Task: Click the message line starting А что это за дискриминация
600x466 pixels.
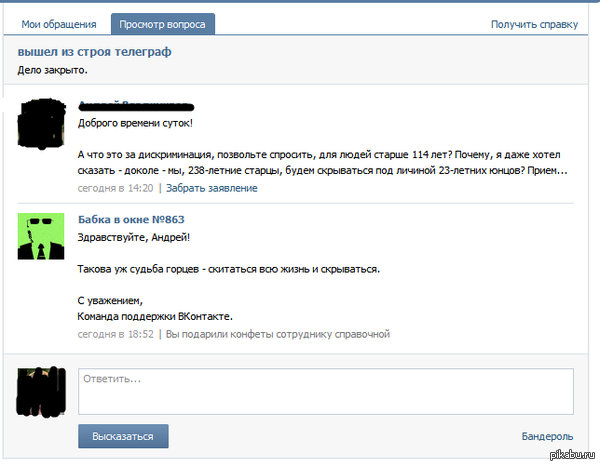Action: click(319, 155)
